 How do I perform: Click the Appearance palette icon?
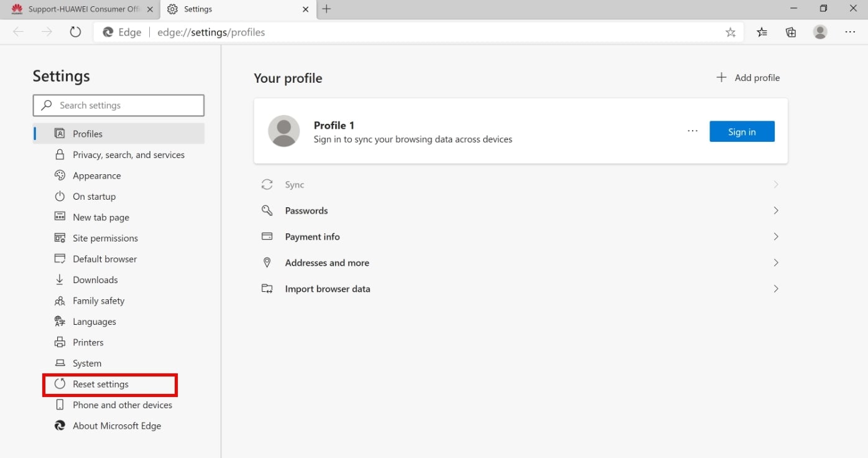click(x=60, y=175)
